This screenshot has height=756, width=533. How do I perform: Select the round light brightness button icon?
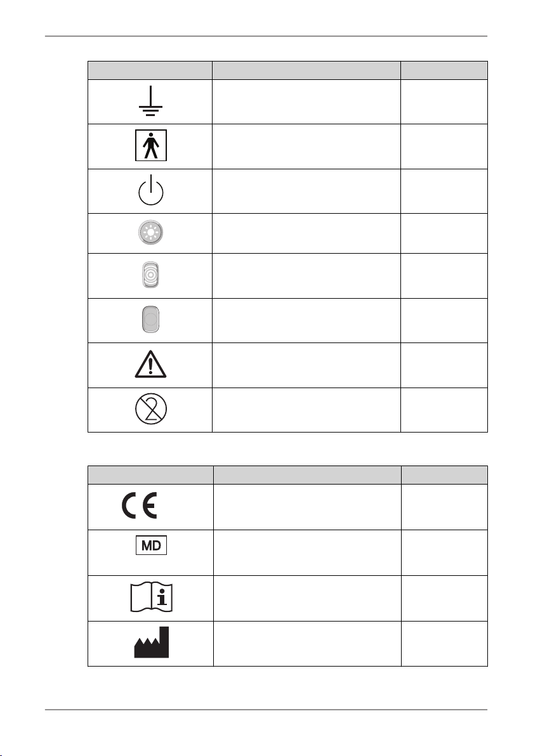click(x=151, y=232)
